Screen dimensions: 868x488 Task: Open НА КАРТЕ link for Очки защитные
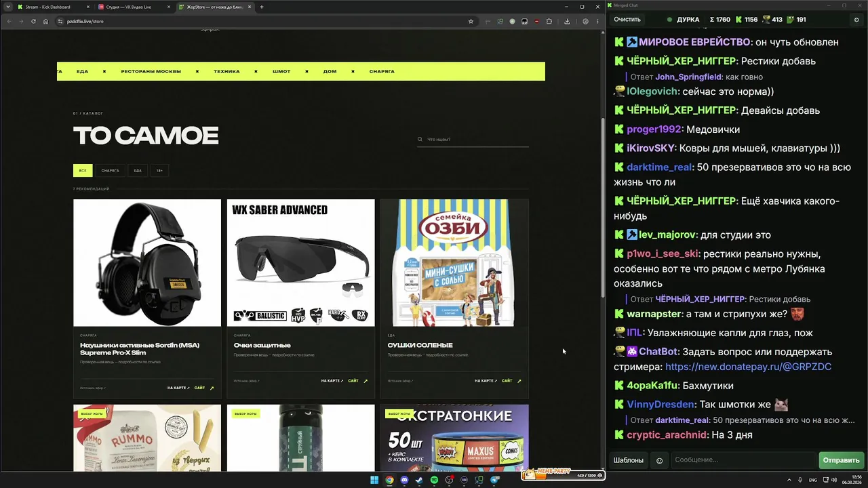pyautogui.click(x=332, y=381)
